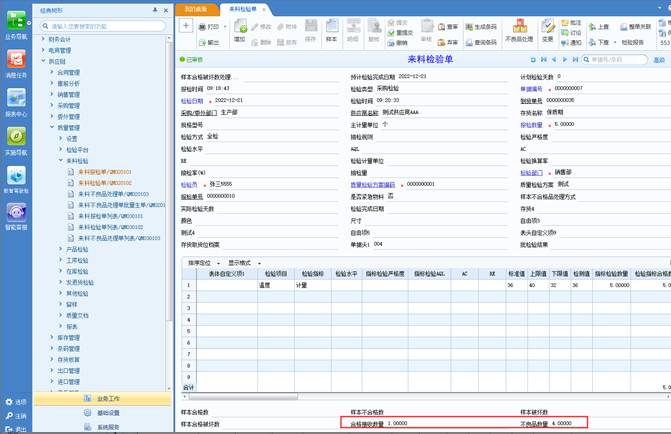Click the 单据号/条码 search field
Viewport: 671px width, 434px height.
tap(613, 59)
